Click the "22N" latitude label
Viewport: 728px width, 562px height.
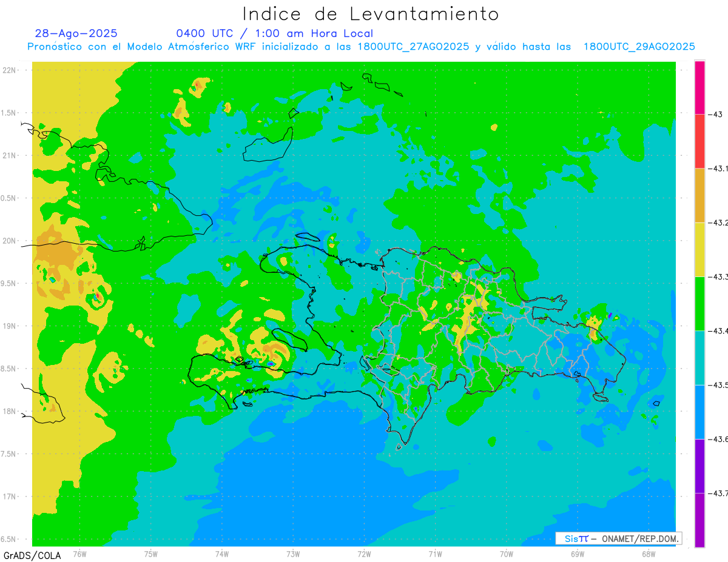tap(10, 70)
